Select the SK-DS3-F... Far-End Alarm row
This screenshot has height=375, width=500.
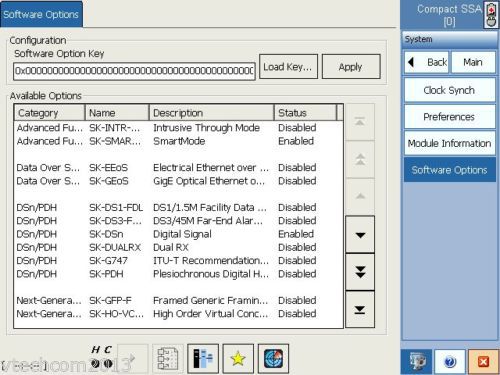pyautogui.click(x=178, y=221)
